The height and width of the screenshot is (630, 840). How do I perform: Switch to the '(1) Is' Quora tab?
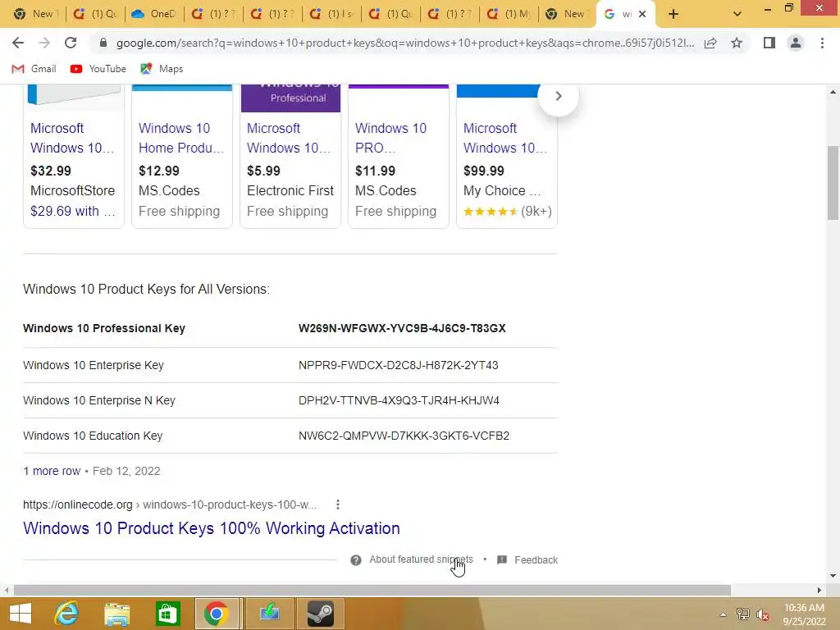[332, 14]
